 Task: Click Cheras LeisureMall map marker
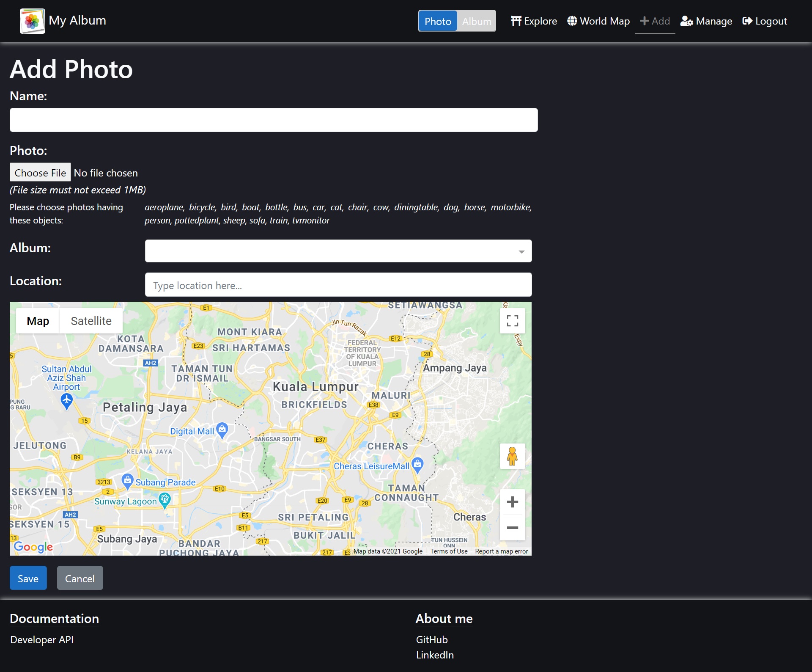click(417, 464)
